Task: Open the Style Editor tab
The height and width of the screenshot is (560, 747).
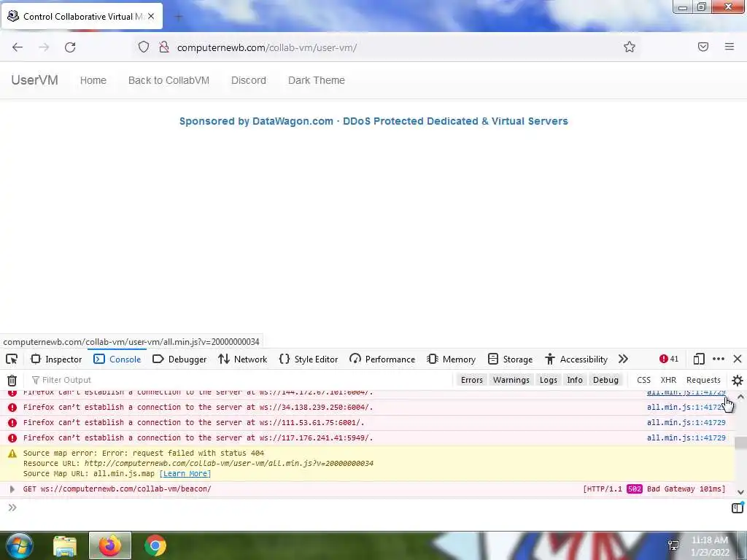Action: click(309, 359)
